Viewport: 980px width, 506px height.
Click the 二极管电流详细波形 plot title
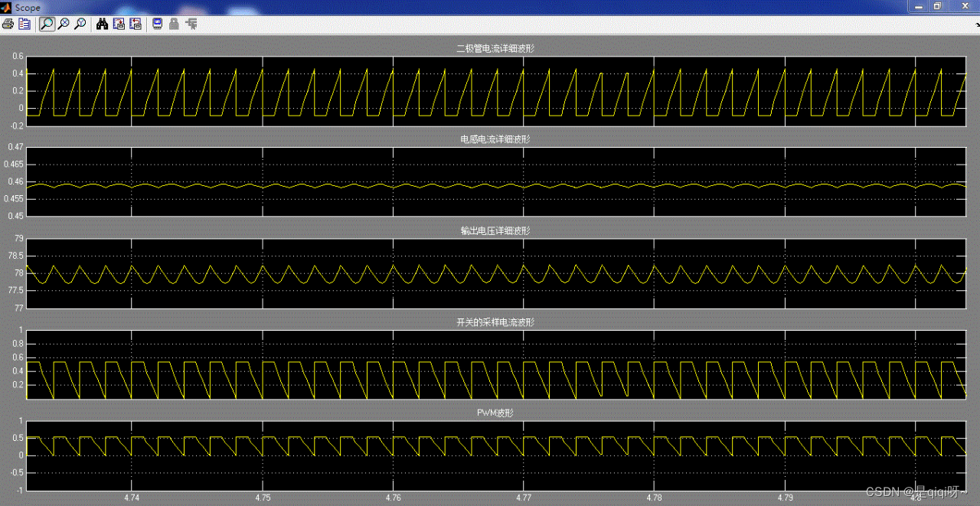click(x=495, y=49)
